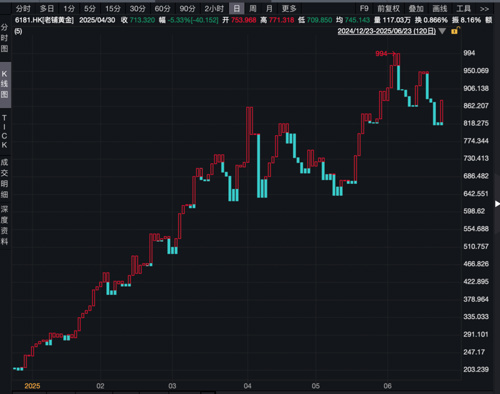Toggle the yellow unlock padlock icon

[x=455, y=31]
